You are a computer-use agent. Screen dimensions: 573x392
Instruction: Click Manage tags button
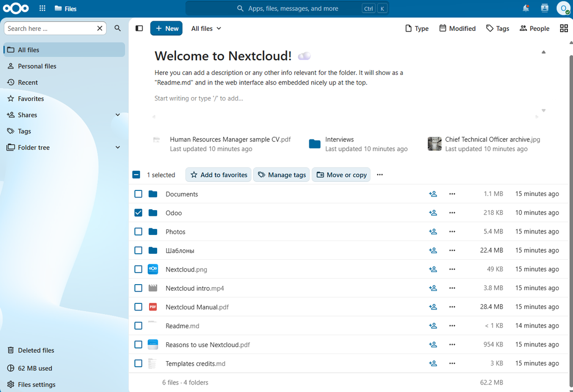coord(282,174)
